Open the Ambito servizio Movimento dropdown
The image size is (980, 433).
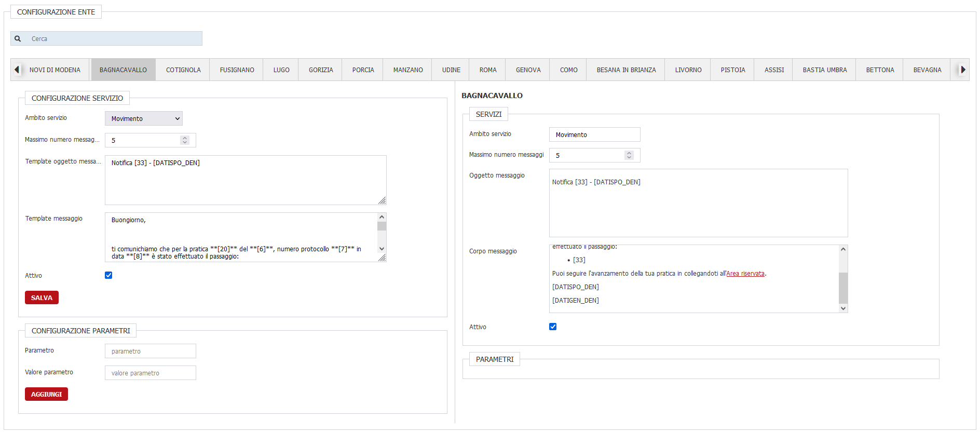tap(144, 119)
